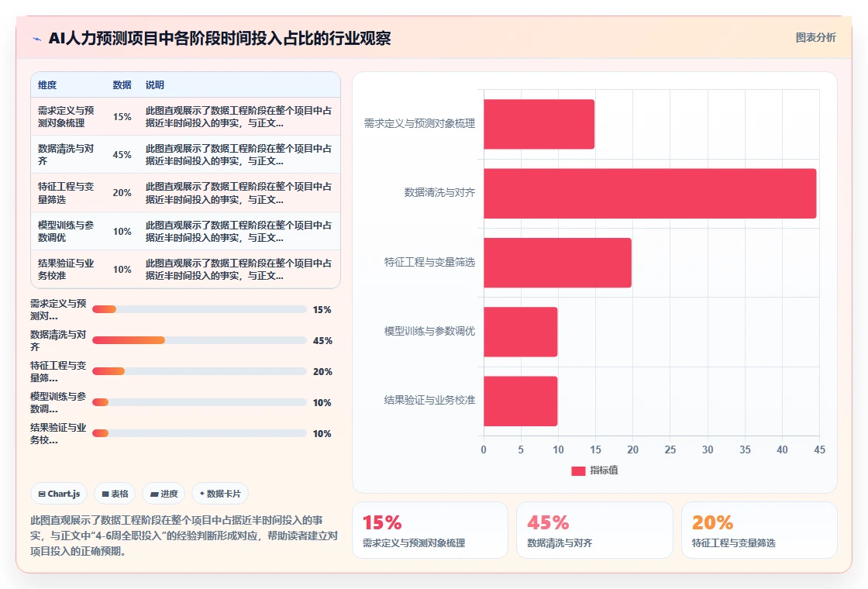Open the 45% 数据清洗与对齐 data card
868x589 pixels.
(594, 530)
